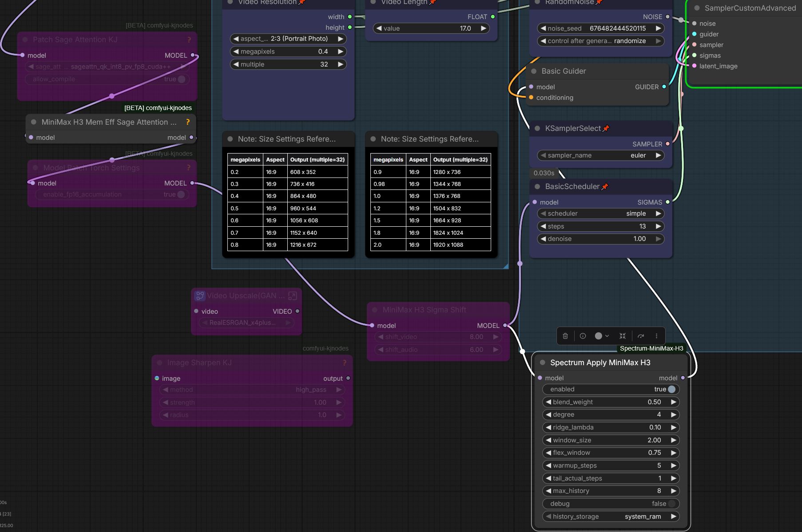The image size is (802, 532).
Task: Click the tail_actual_steps value field
Action: tap(611, 478)
